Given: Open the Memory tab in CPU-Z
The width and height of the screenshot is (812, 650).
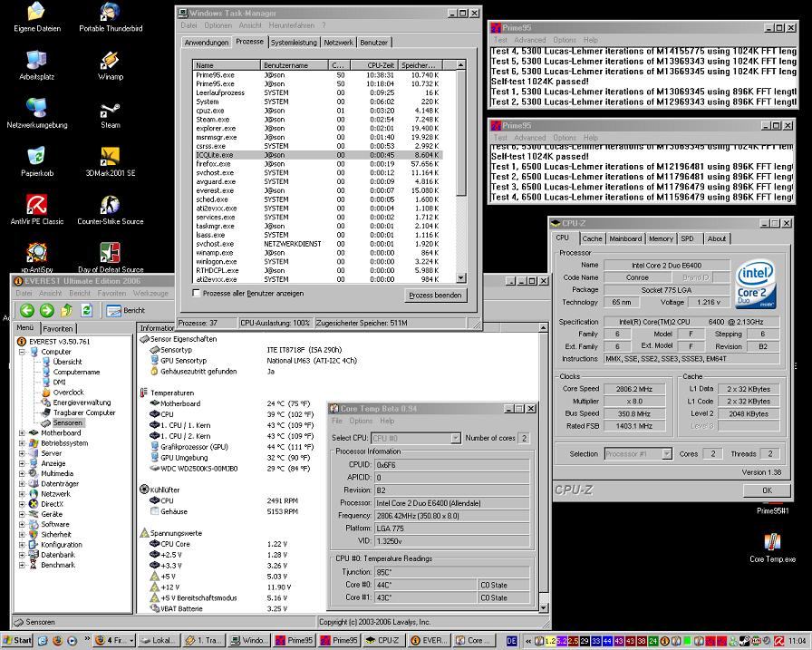Looking at the screenshot, I should pos(661,238).
